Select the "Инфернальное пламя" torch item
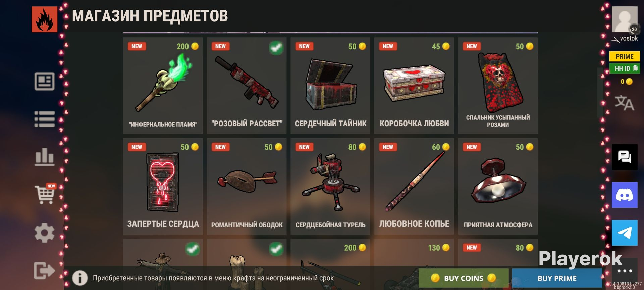Viewport: 644px width, 290px height. [163, 86]
